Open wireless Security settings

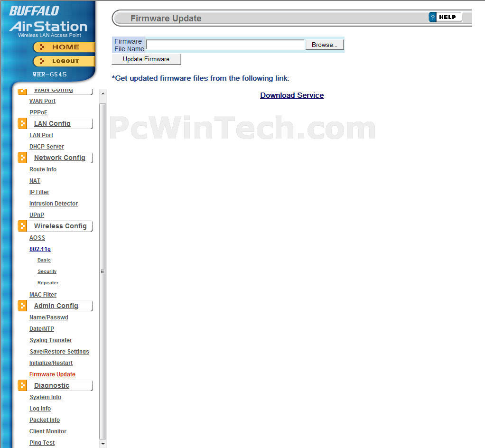pos(47,271)
